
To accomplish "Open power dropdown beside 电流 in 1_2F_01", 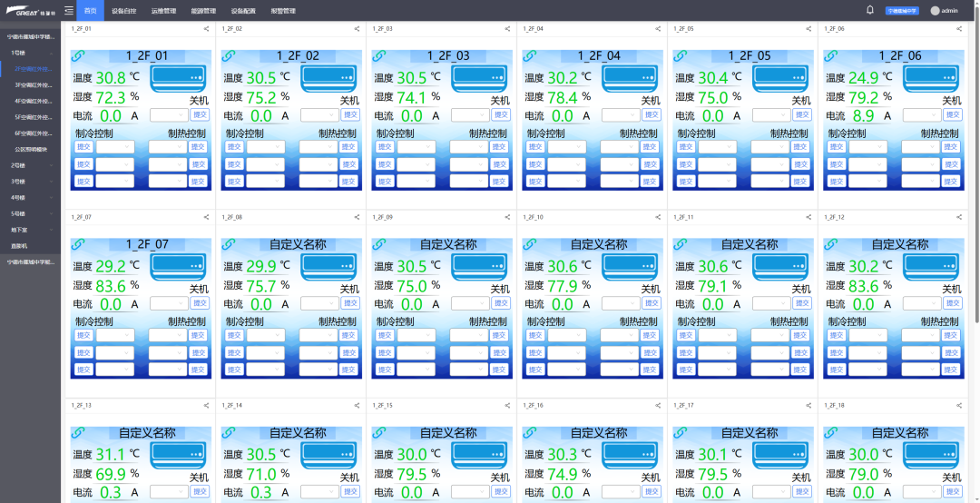I will (169, 115).
